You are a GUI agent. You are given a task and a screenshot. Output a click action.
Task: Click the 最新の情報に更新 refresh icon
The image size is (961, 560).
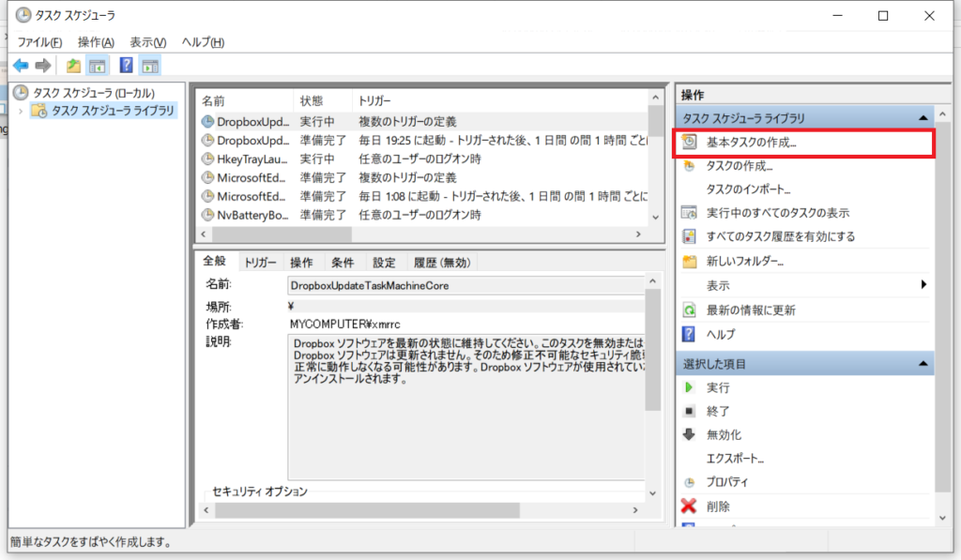tap(689, 310)
